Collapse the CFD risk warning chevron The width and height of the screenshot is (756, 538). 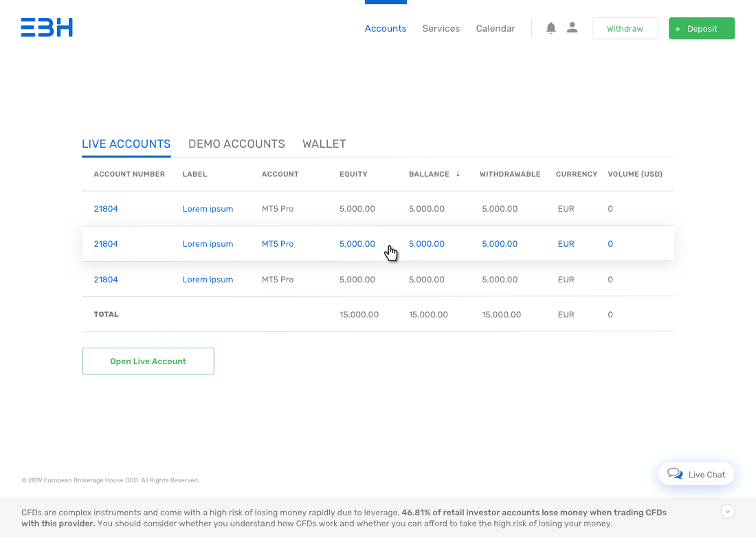coord(728,511)
